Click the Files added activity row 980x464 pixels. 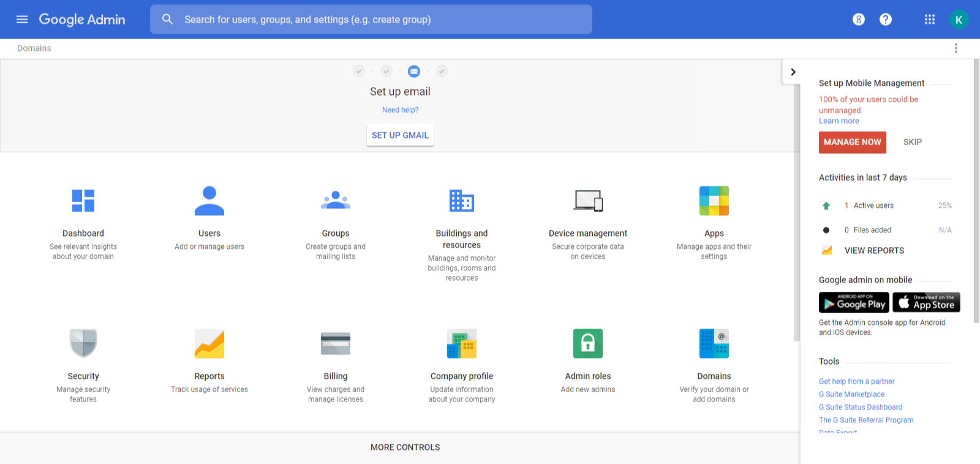(x=886, y=230)
